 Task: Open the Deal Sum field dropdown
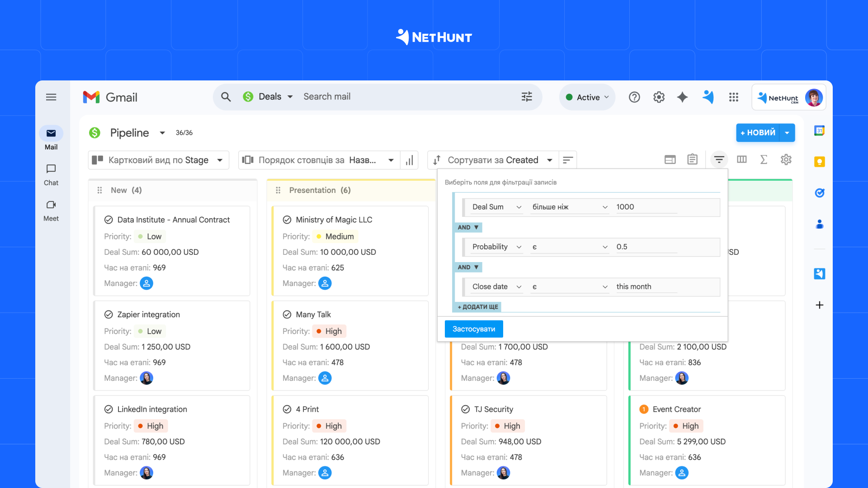(x=496, y=207)
